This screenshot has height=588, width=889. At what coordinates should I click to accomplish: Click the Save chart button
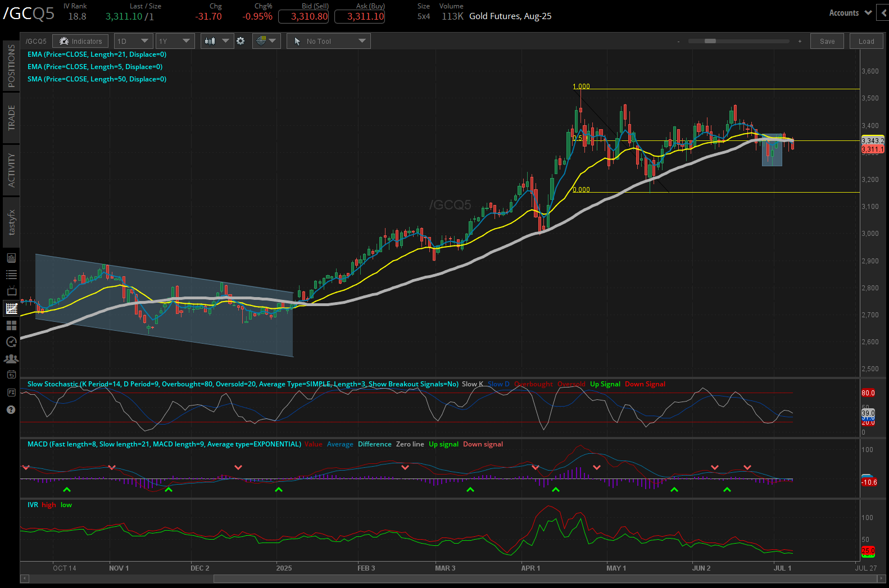[827, 41]
